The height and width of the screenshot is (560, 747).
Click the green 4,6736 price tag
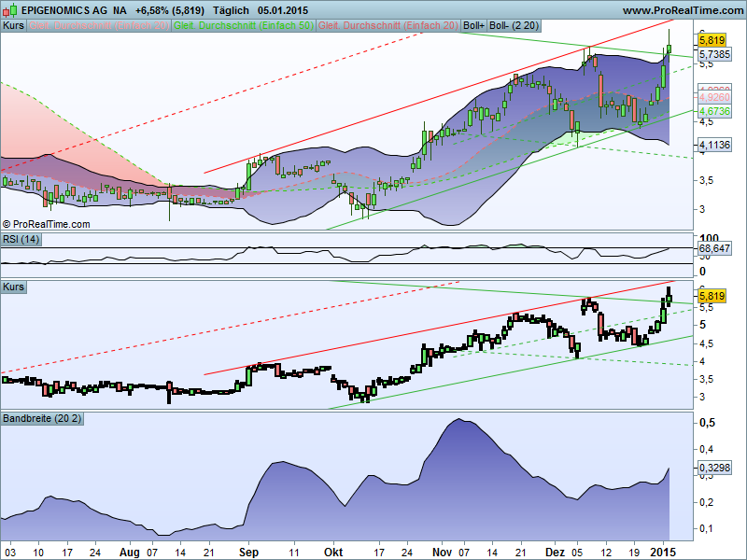(x=714, y=111)
